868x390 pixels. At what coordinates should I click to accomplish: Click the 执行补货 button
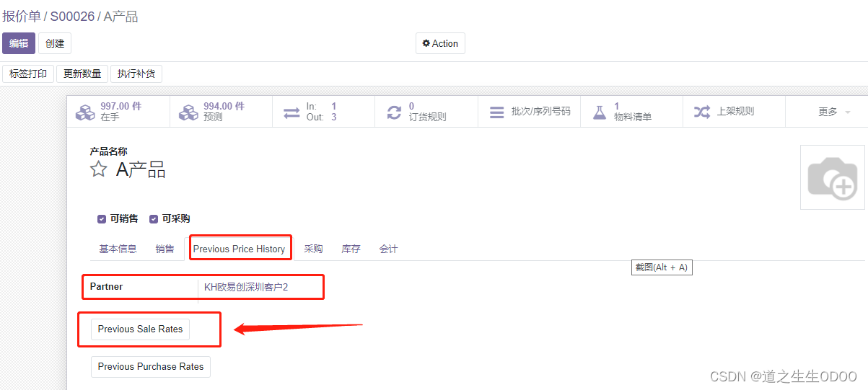tap(136, 74)
